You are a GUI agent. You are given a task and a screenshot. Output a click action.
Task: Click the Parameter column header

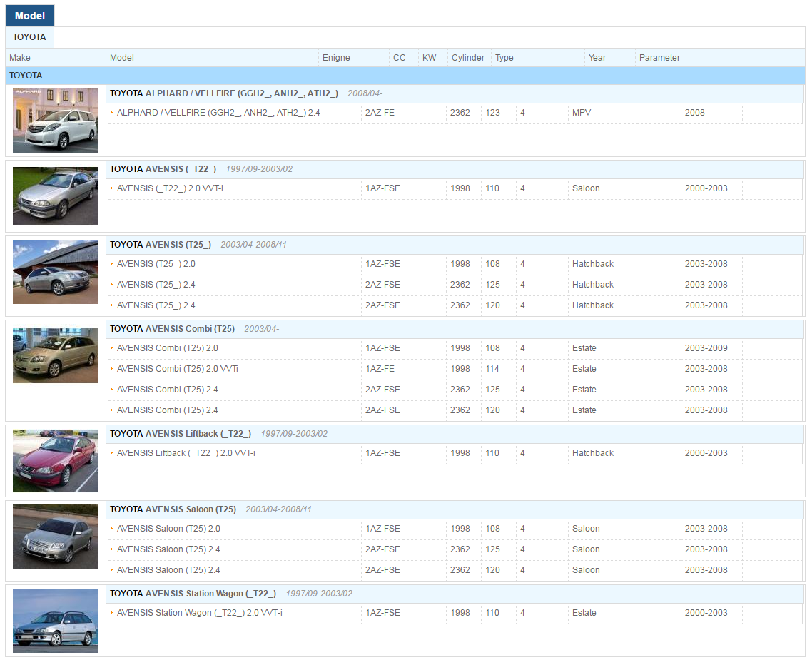coord(659,58)
